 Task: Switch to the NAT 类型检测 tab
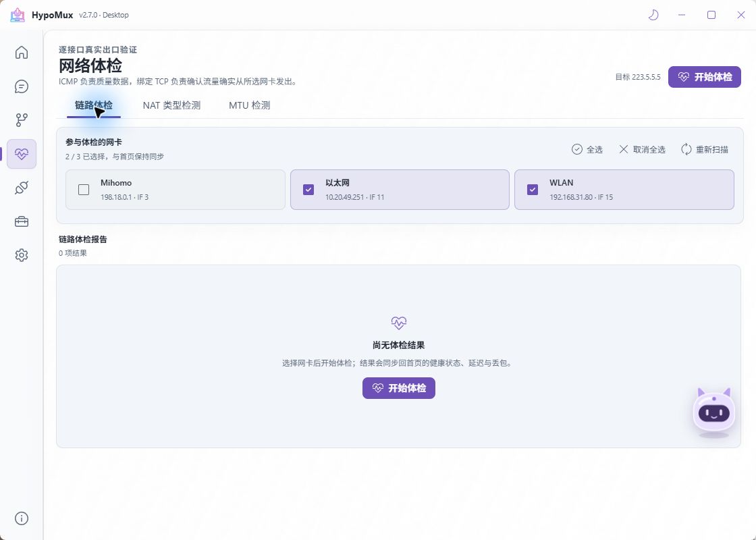point(171,105)
